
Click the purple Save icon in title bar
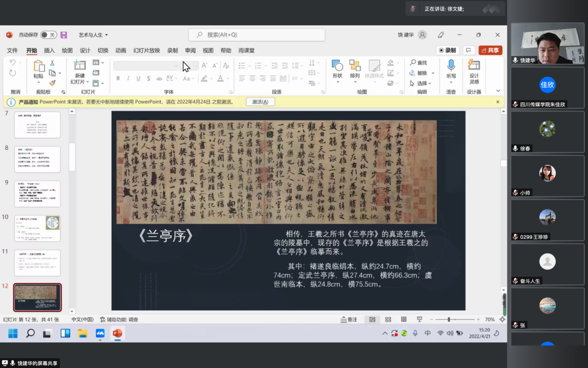pyautogui.click(x=64, y=35)
